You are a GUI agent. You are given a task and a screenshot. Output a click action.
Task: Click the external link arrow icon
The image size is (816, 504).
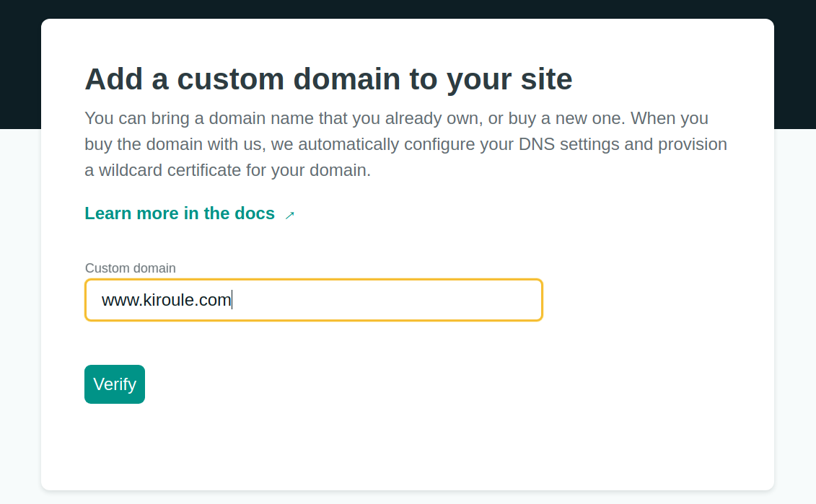[x=290, y=215]
